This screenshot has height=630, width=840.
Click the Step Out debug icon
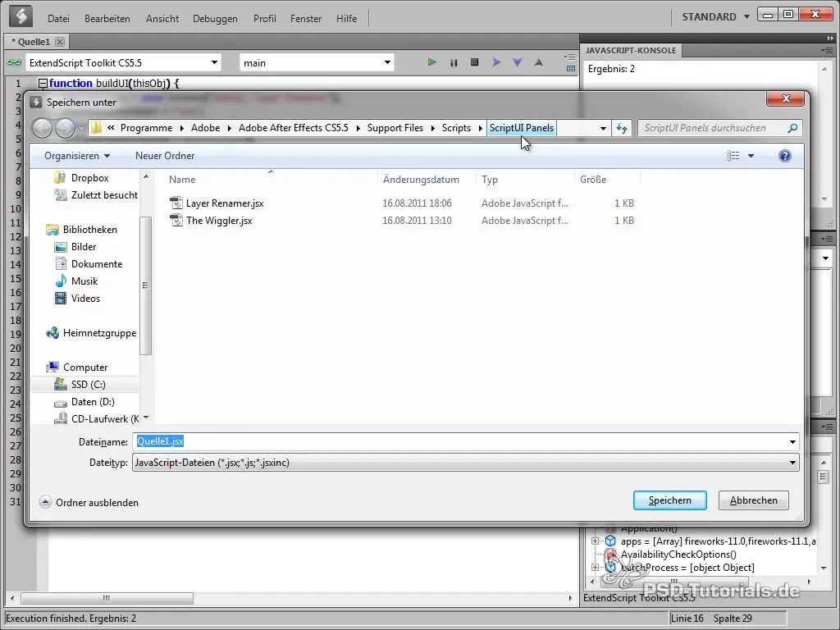(538, 62)
